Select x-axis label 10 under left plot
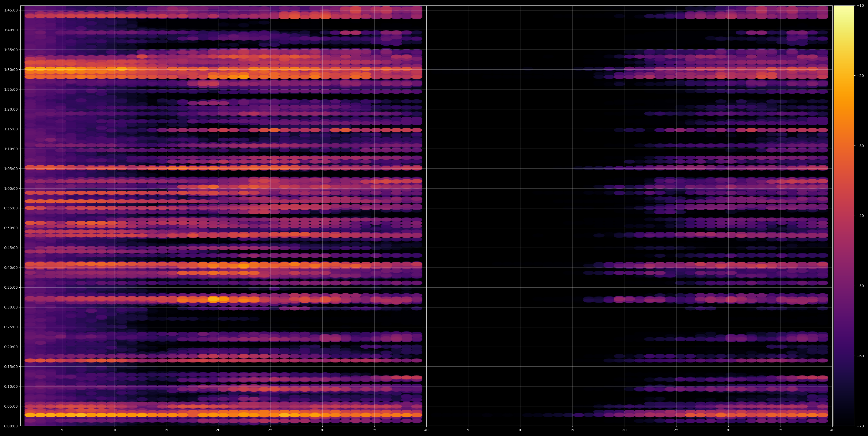Screen dimensions: 868x436 click(114, 430)
